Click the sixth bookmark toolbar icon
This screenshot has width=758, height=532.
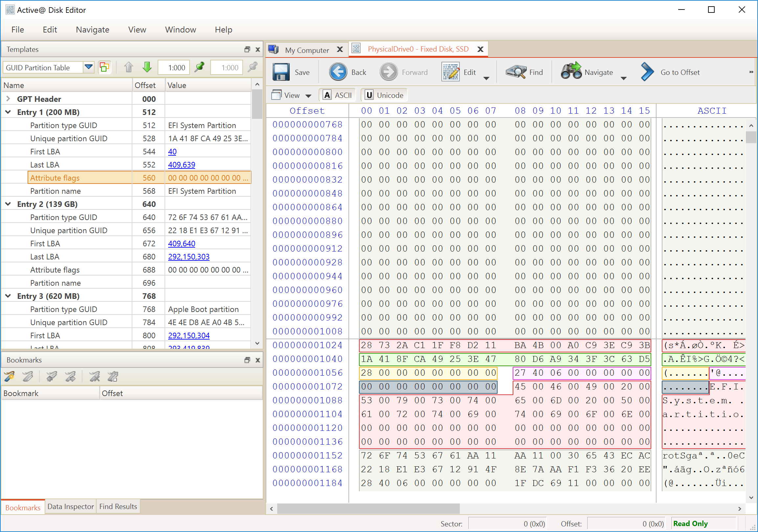tap(113, 376)
